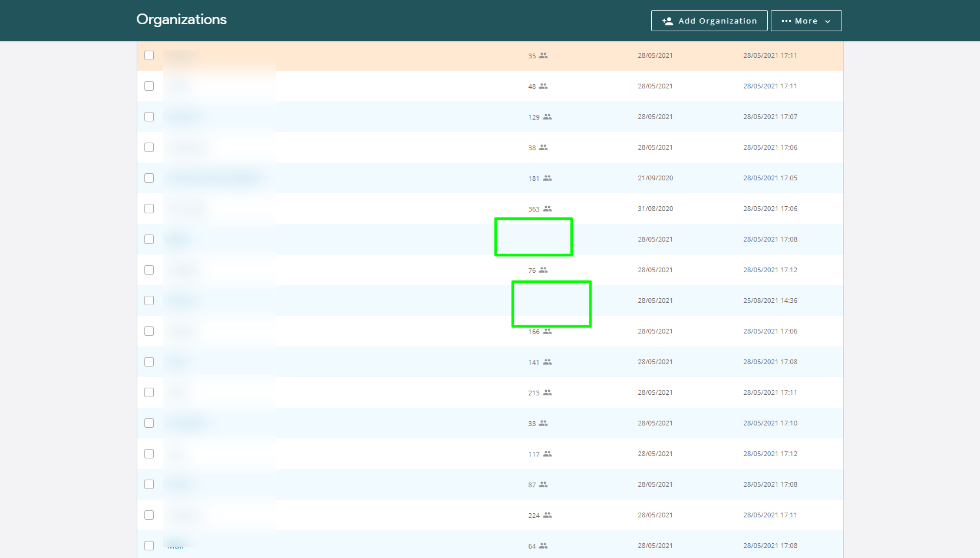Viewport: 980px width, 558px height.
Task: Click the members icon beside count 117
Action: click(547, 454)
